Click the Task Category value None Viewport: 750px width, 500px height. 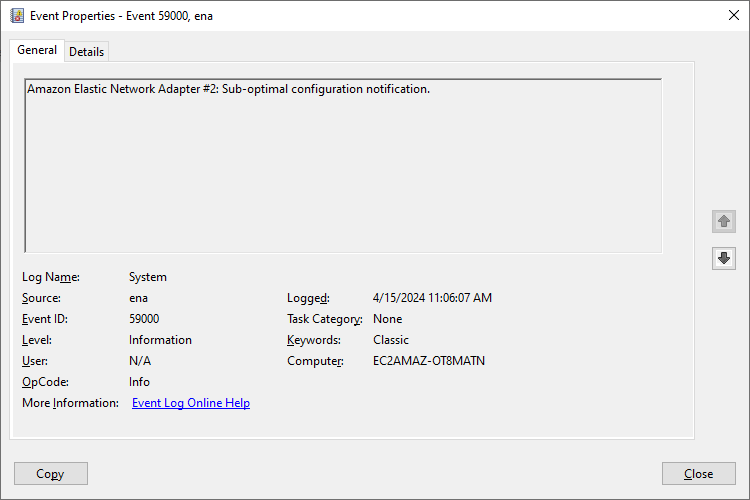pyautogui.click(x=388, y=319)
